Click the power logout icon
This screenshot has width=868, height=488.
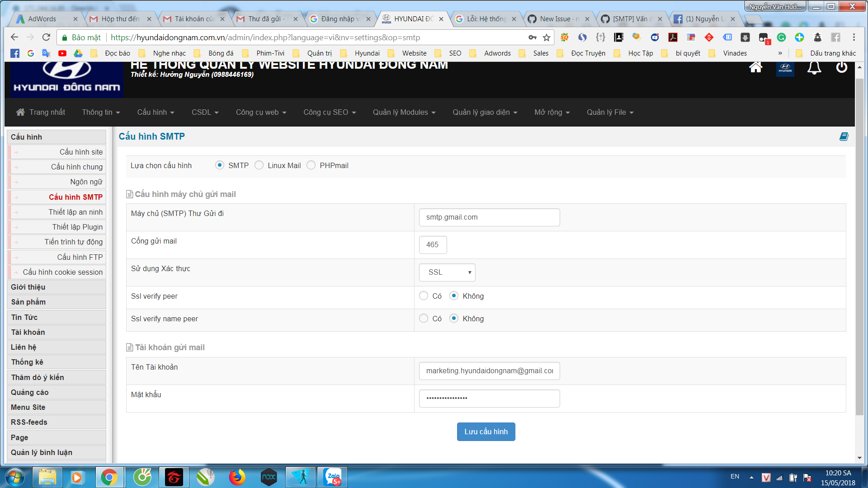pos(841,68)
